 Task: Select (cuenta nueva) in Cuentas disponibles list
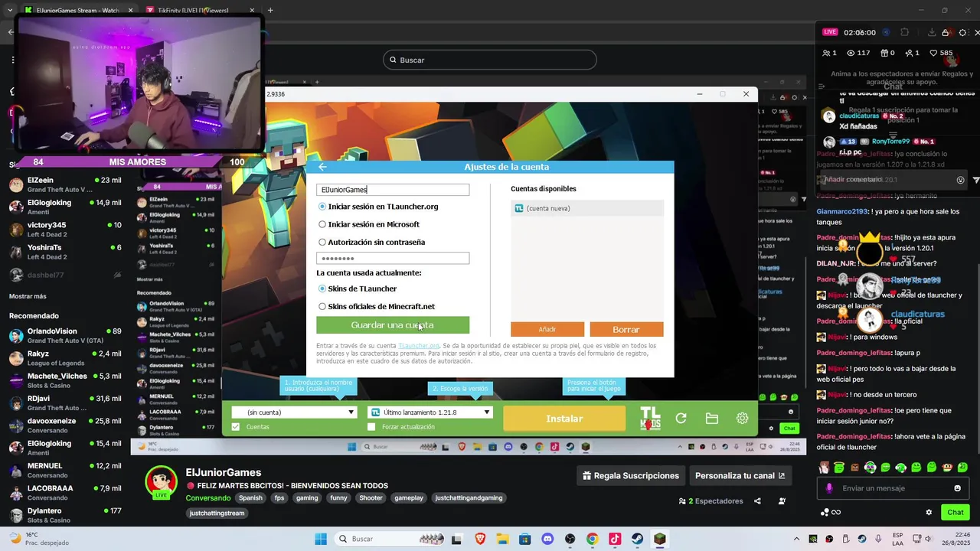click(x=587, y=208)
